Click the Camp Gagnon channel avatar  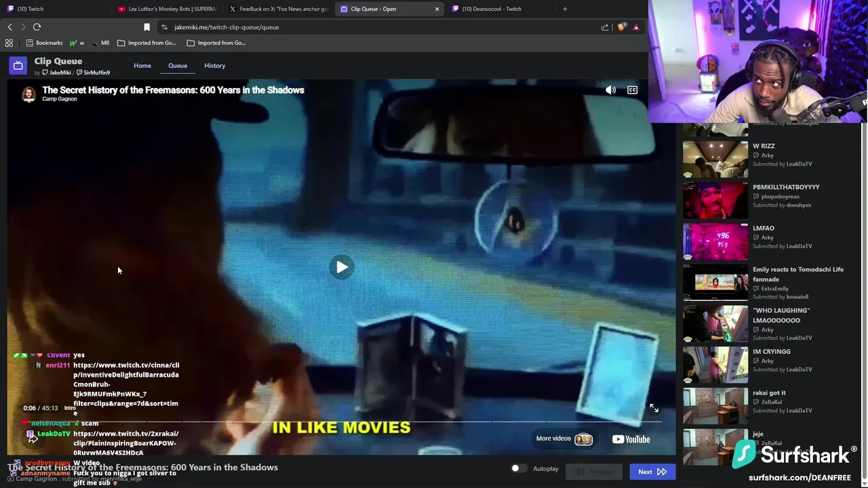tap(28, 94)
